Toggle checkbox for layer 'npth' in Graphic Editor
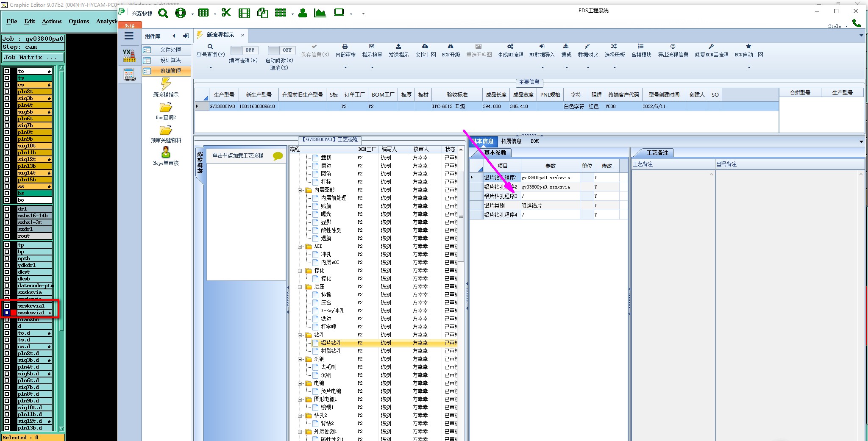Image resolution: width=868 pixels, height=441 pixels. tap(7, 258)
